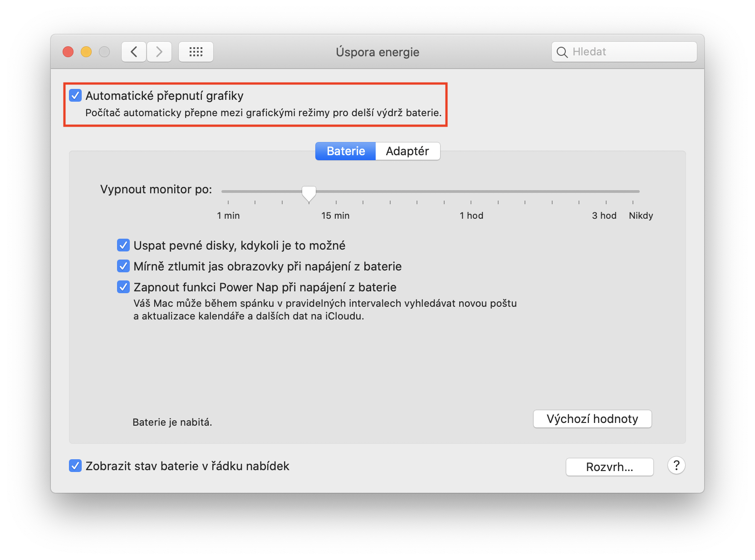The image size is (755, 560).
Task: Click the '15 min' slider label
Action: [336, 216]
